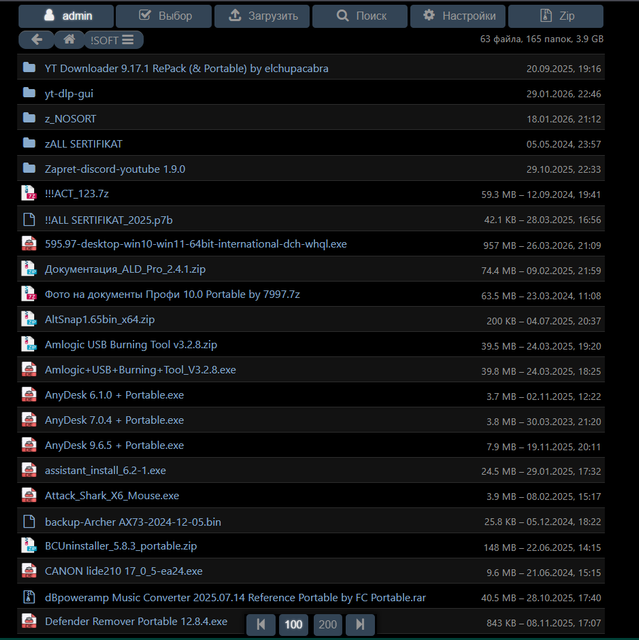Viewport: 639px width, 640px height.
Task: Open 595.97-desktop-win10-win11 driver exe
Action: [x=196, y=244]
